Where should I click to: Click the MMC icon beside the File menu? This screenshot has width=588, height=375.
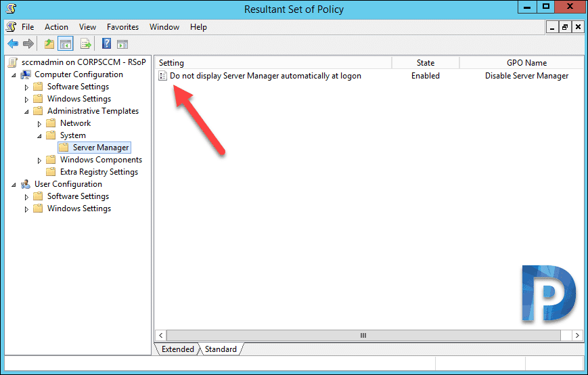tap(12, 27)
